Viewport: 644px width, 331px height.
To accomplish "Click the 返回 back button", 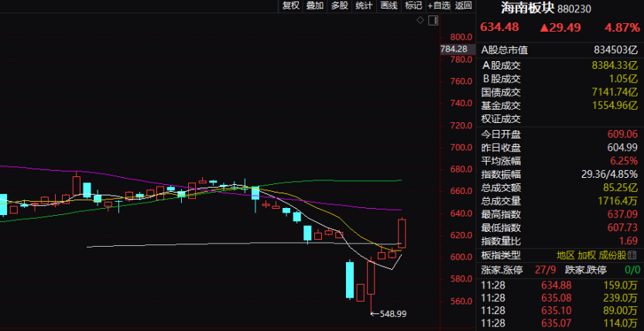I will [x=463, y=5].
